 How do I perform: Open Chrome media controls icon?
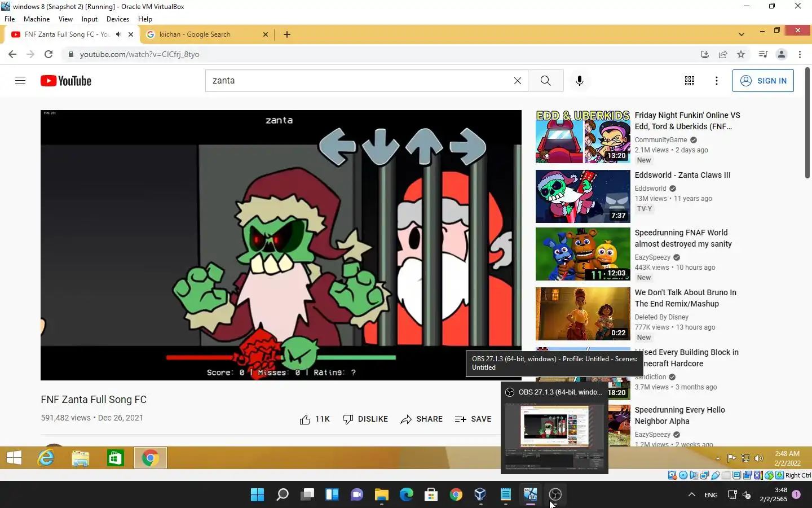tap(763, 54)
